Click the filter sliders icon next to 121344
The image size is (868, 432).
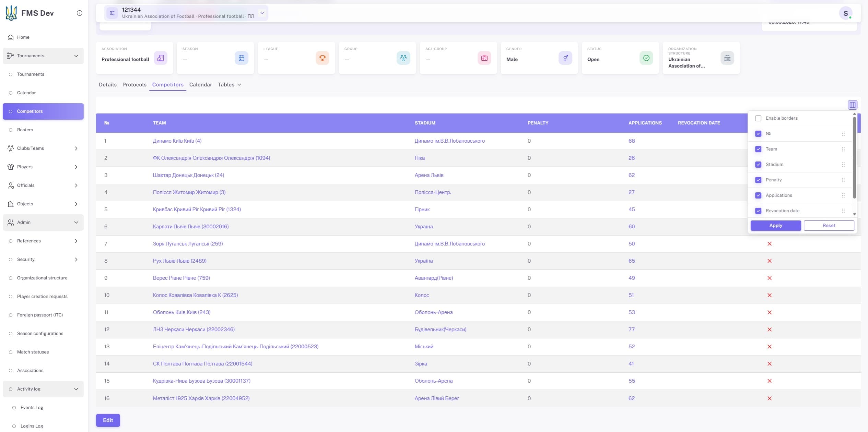[112, 13]
